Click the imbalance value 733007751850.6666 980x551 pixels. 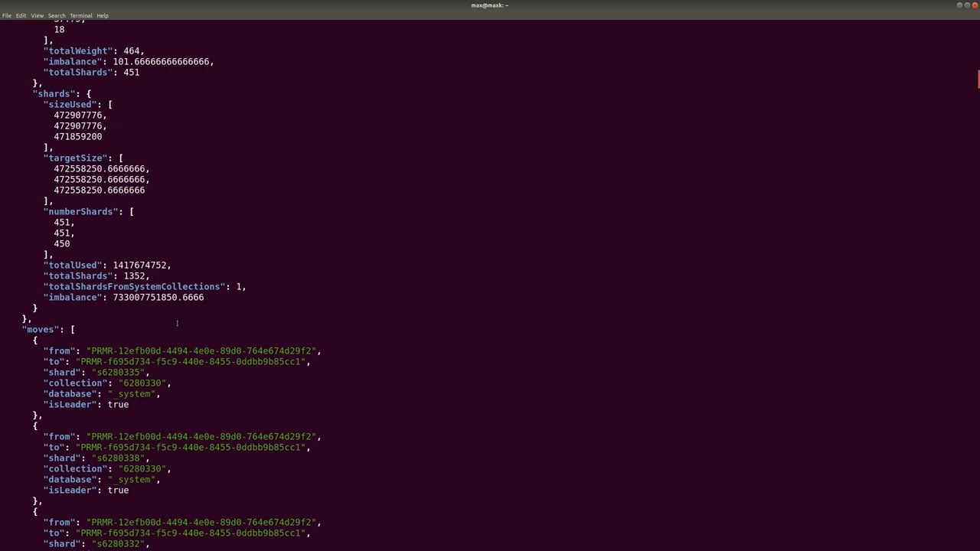(x=158, y=298)
